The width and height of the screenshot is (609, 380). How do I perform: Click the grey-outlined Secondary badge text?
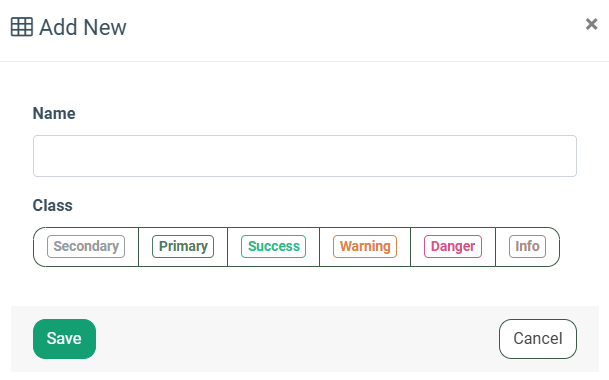pyautogui.click(x=86, y=246)
